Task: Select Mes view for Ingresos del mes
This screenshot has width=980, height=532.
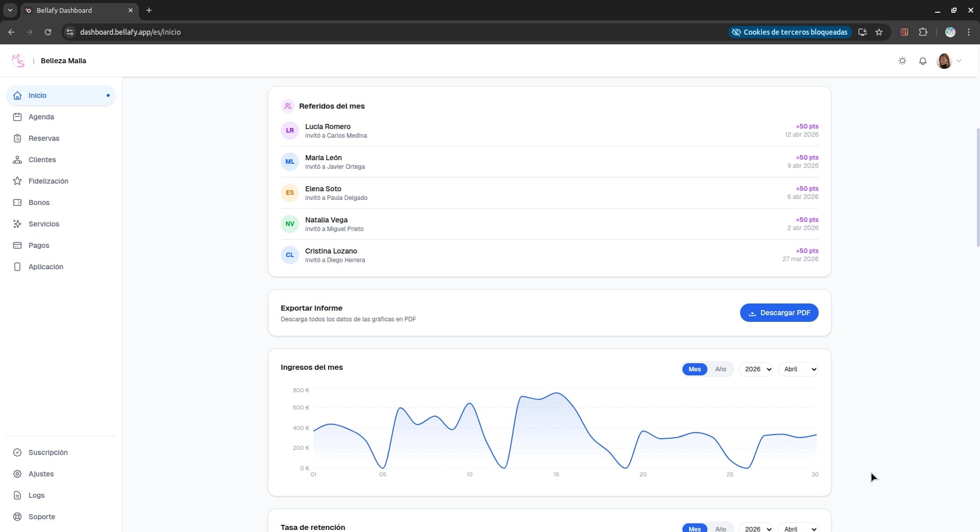Action: pos(694,369)
